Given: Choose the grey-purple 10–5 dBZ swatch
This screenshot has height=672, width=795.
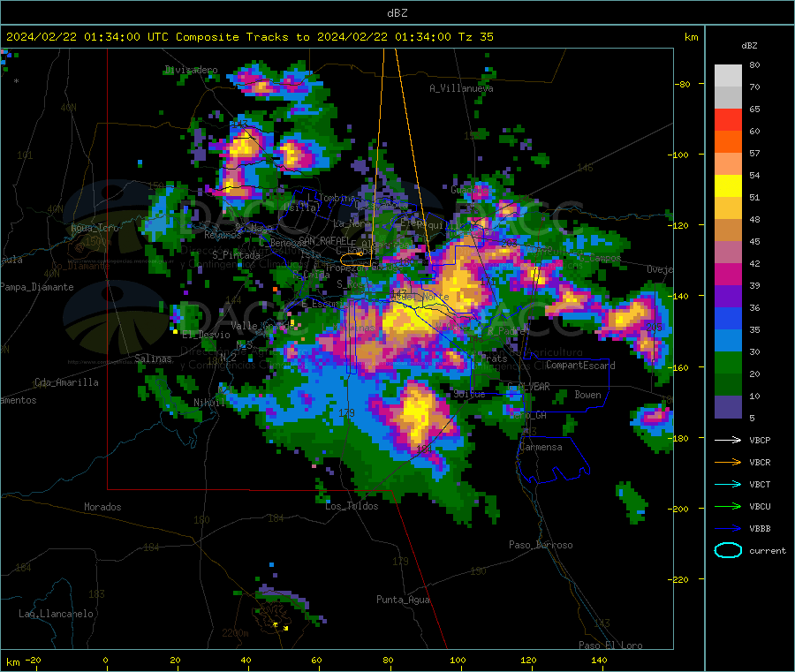Looking at the screenshot, I should click(728, 407).
